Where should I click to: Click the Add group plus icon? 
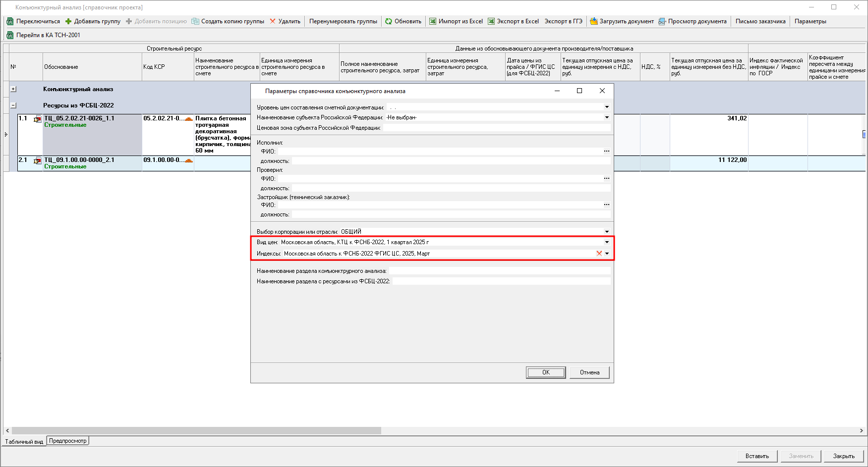tap(68, 21)
